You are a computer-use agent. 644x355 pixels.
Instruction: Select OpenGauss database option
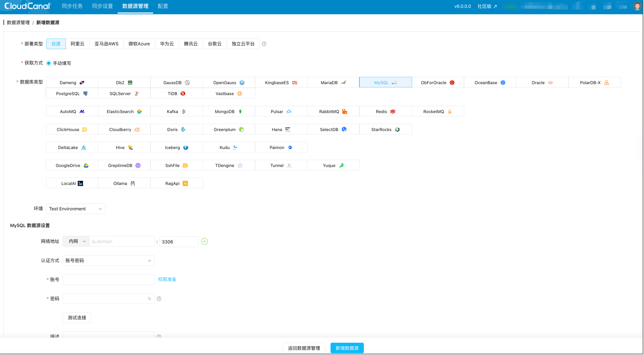click(x=229, y=83)
